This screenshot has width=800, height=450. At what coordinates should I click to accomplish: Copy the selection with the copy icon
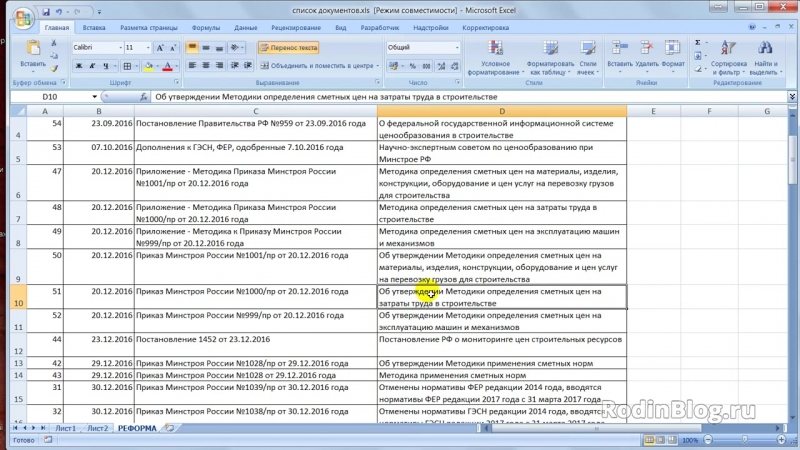coord(54,55)
